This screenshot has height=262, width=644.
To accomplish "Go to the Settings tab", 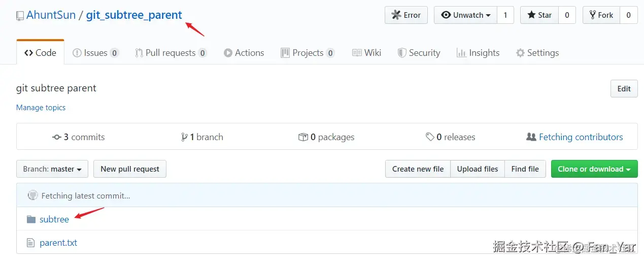I will 537,53.
